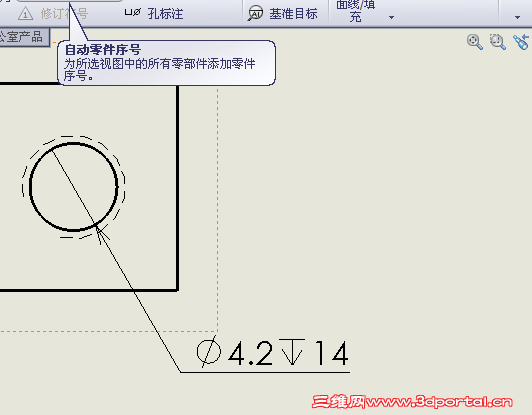Screen dimensions: 532x415
Task: Click the Previous View icon
Action: pyautogui.click(x=521, y=42)
